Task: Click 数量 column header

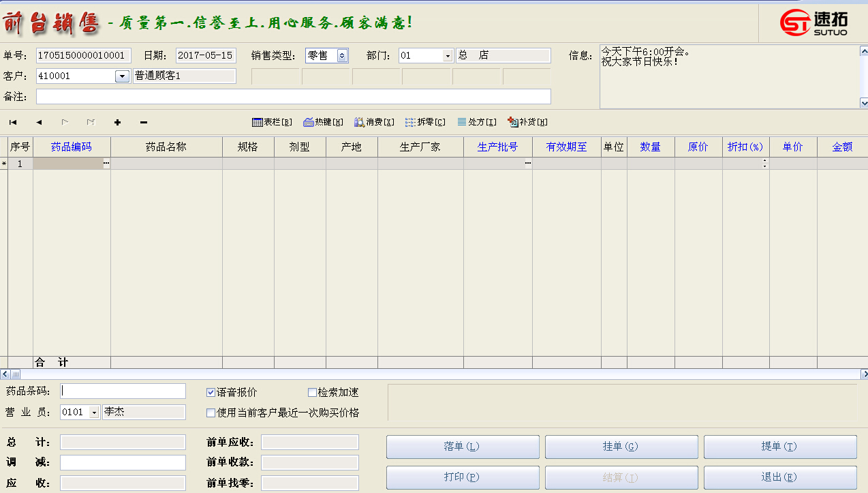Action: [651, 147]
